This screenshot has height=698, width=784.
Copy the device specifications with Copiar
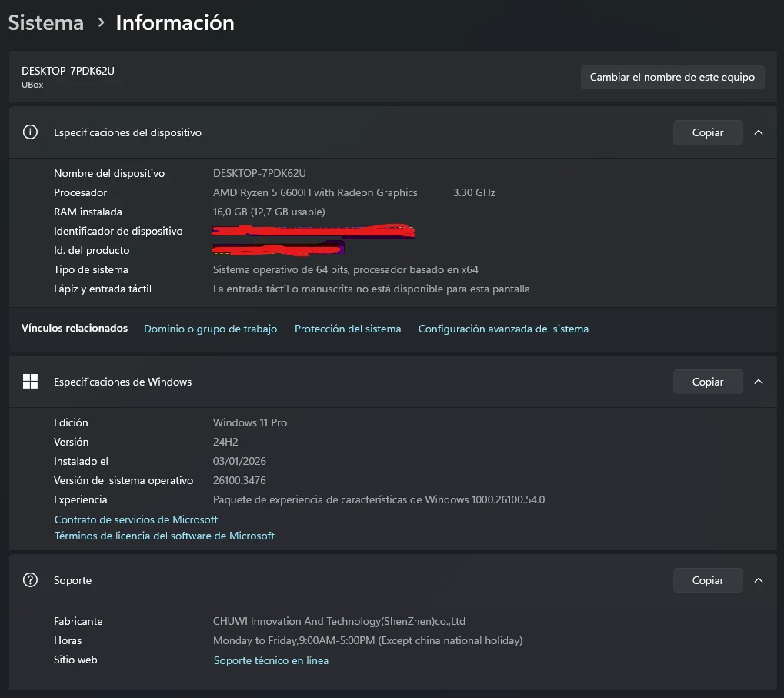pos(707,132)
